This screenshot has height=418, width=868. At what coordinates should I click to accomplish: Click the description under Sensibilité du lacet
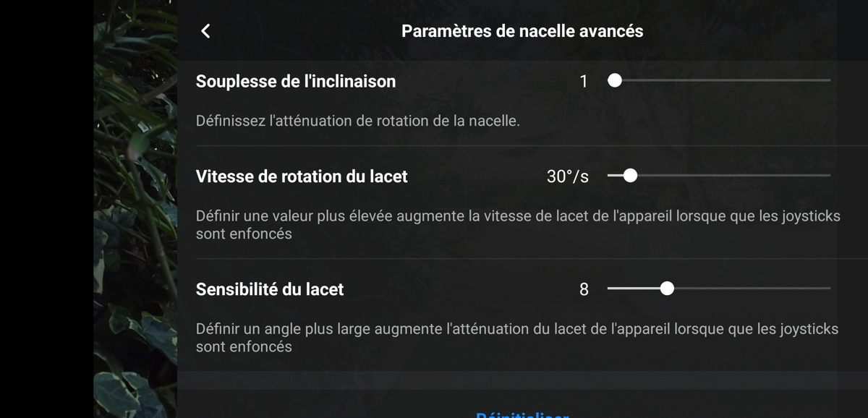517,338
